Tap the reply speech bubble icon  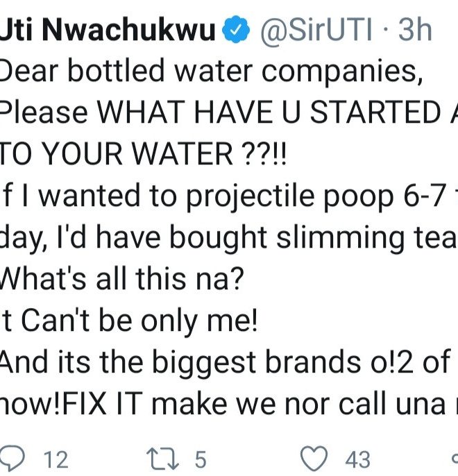click(x=12, y=459)
